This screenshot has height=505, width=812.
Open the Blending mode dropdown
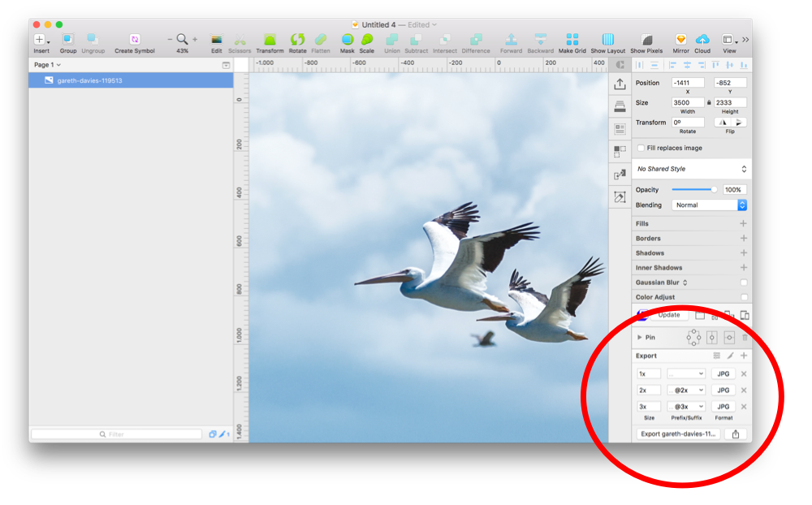coord(709,205)
